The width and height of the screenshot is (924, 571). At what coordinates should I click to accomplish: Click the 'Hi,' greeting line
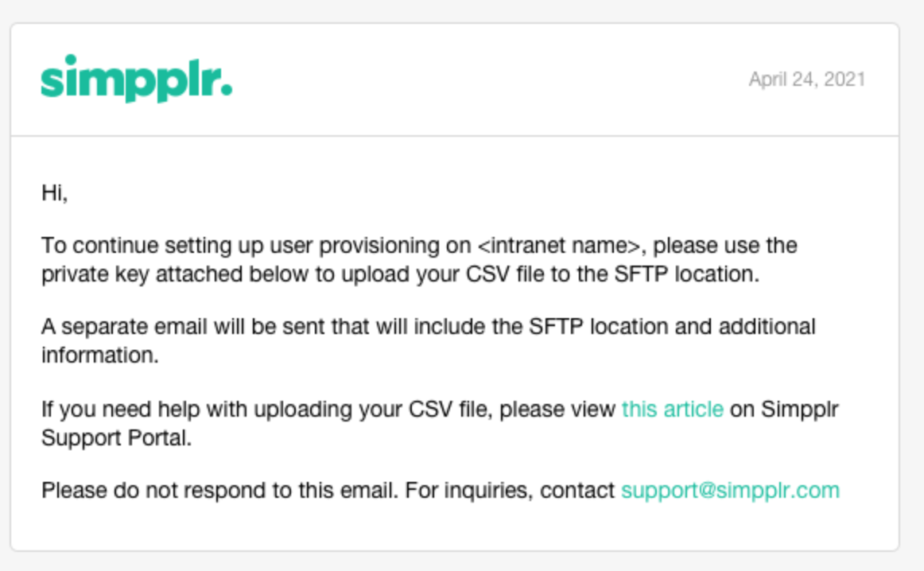(54, 192)
